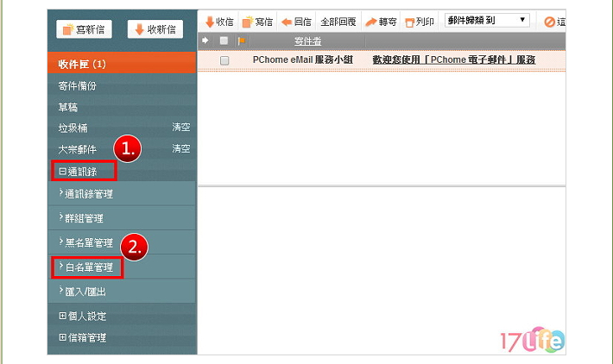This screenshot has width=613, height=364.
Task: Open the 草稿 drafts folder
Action: point(67,107)
